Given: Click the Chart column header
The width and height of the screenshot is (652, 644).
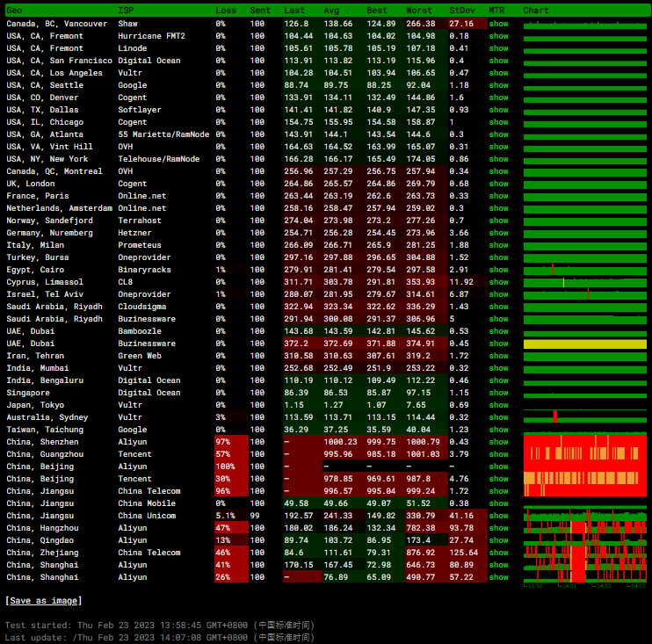Looking at the screenshot, I should pos(536,11).
